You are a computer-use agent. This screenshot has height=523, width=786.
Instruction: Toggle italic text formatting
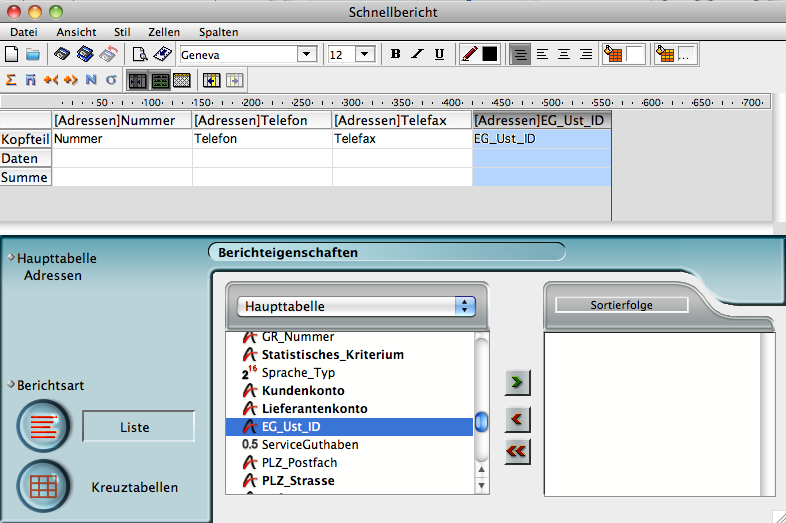pos(417,54)
